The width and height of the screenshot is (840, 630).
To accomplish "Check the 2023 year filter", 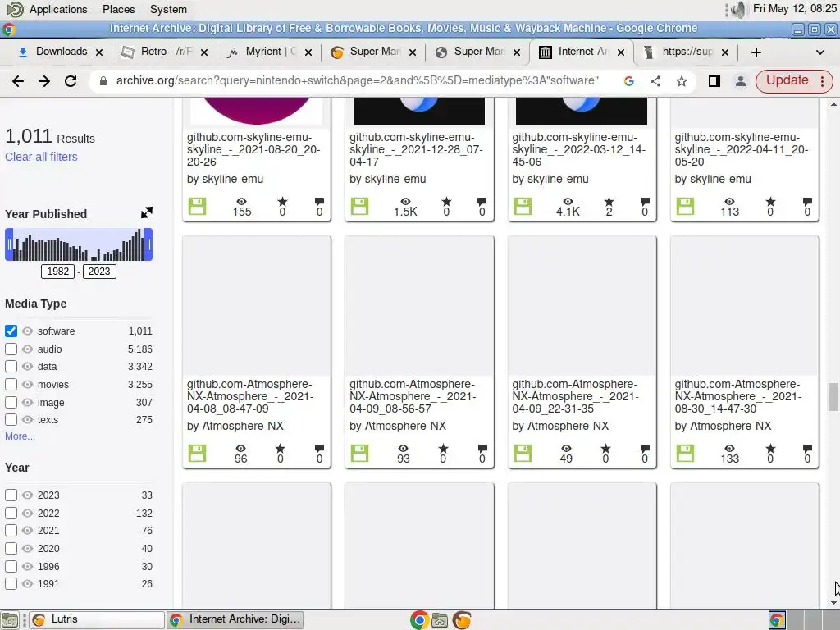I will click(11, 495).
